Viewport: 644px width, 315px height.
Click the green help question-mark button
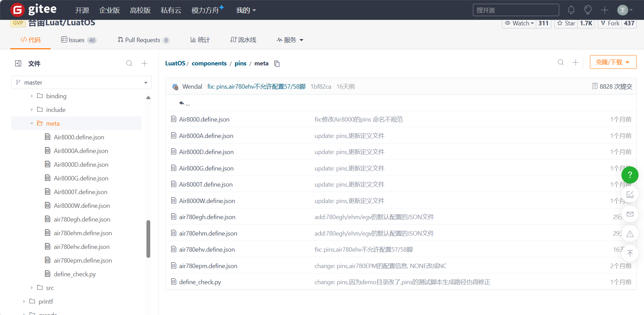(630, 175)
